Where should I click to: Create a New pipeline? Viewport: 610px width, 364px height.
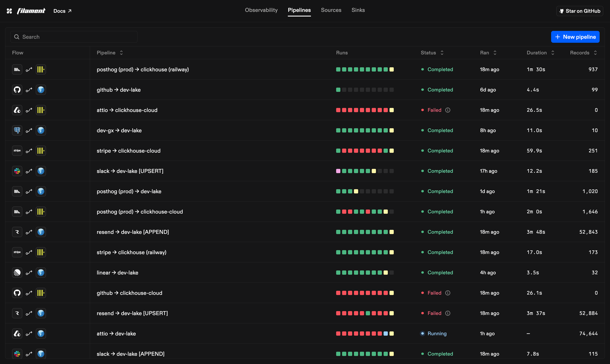click(x=575, y=37)
